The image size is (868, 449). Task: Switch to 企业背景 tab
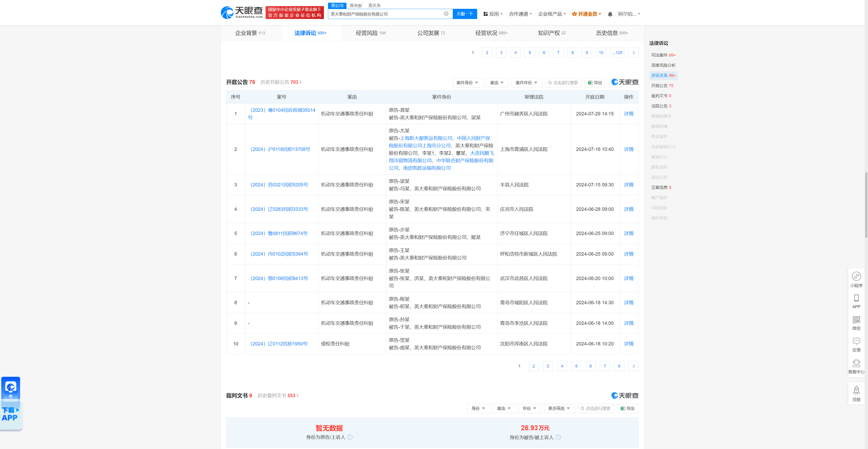250,33
